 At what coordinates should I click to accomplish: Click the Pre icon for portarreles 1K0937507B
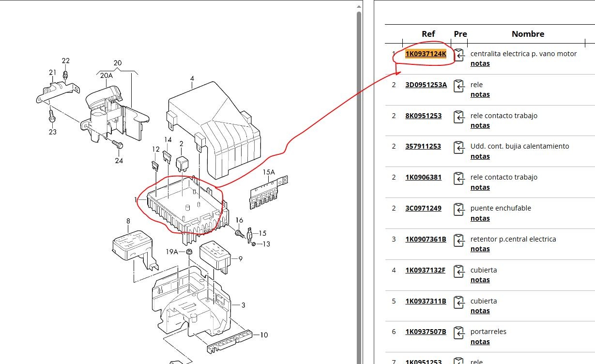[458, 333]
